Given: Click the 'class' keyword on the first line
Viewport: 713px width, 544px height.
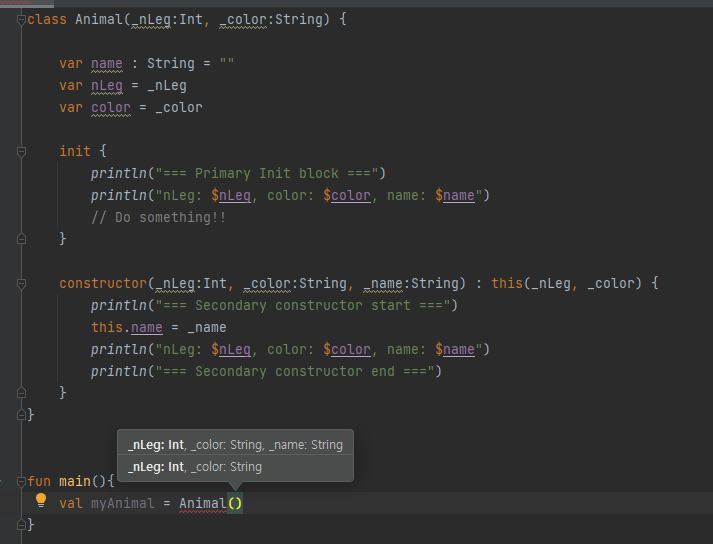Looking at the screenshot, I should pyautogui.click(x=47, y=20).
